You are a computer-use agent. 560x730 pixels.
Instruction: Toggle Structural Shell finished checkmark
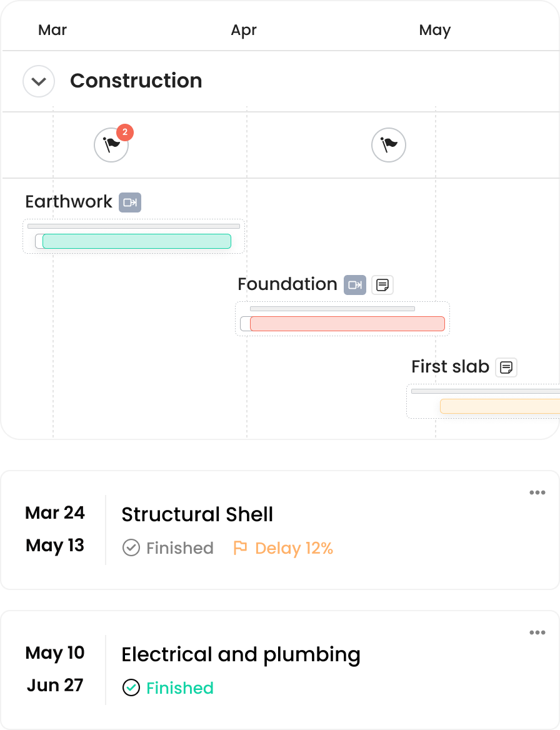point(131,548)
